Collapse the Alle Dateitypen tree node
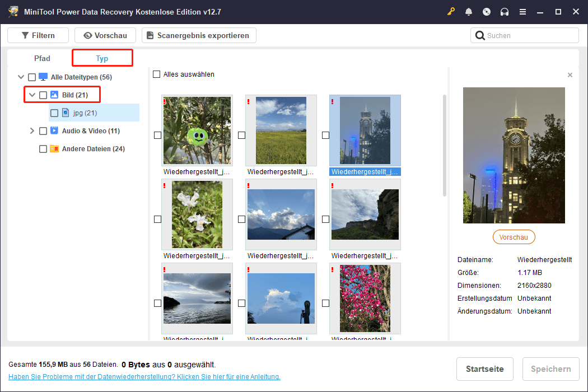This screenshot has width=588, height=392. 21,77
